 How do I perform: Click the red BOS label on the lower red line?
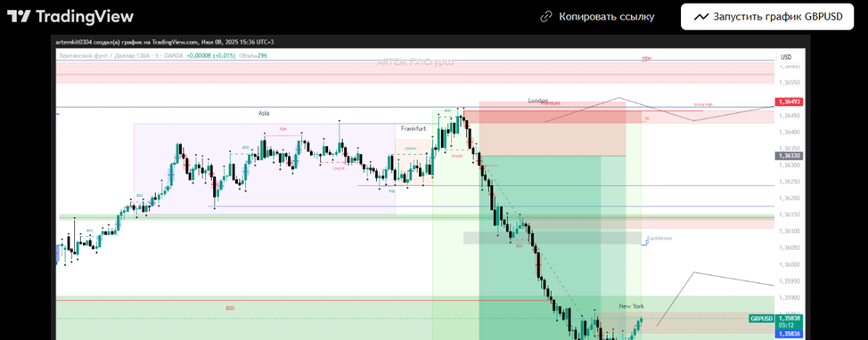click(x=230, y=308)
